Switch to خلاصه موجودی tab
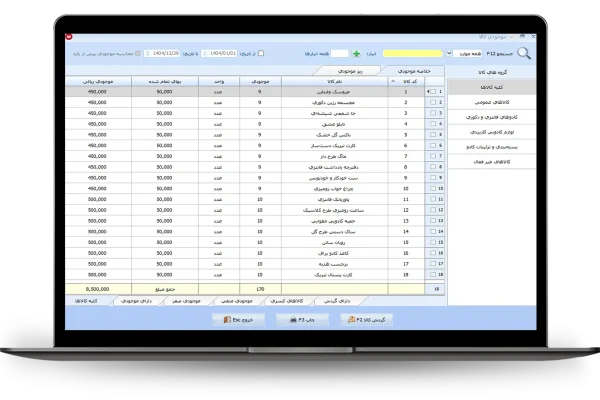Screen dimensions: 600x400 point(414,71)
